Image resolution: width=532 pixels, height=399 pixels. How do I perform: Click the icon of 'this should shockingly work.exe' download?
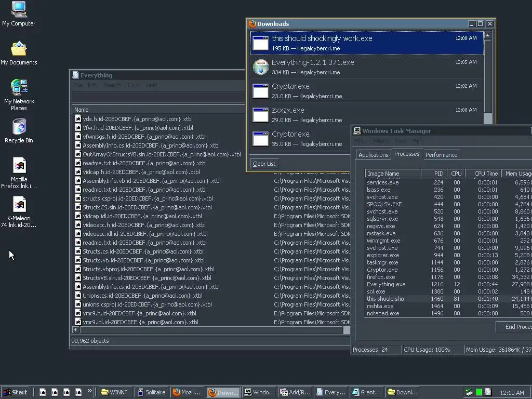pyautogui.click(x=261, y=43)
